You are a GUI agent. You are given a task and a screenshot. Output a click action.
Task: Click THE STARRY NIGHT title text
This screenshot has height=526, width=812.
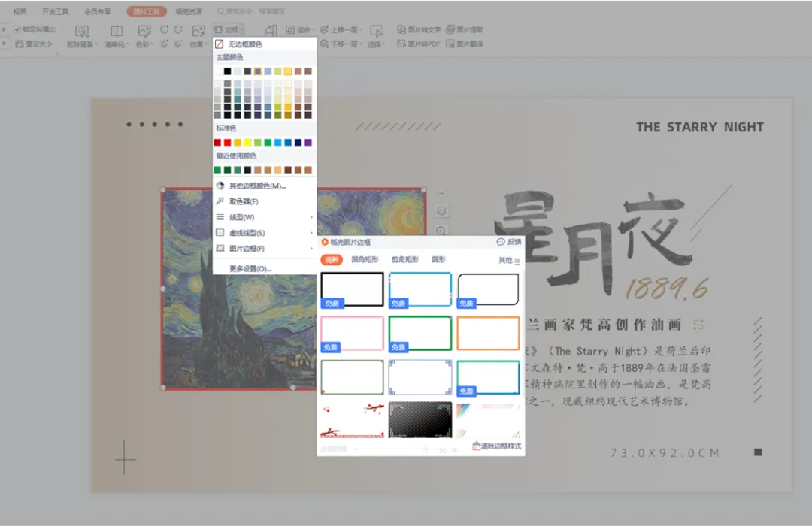tap(700, 127)
